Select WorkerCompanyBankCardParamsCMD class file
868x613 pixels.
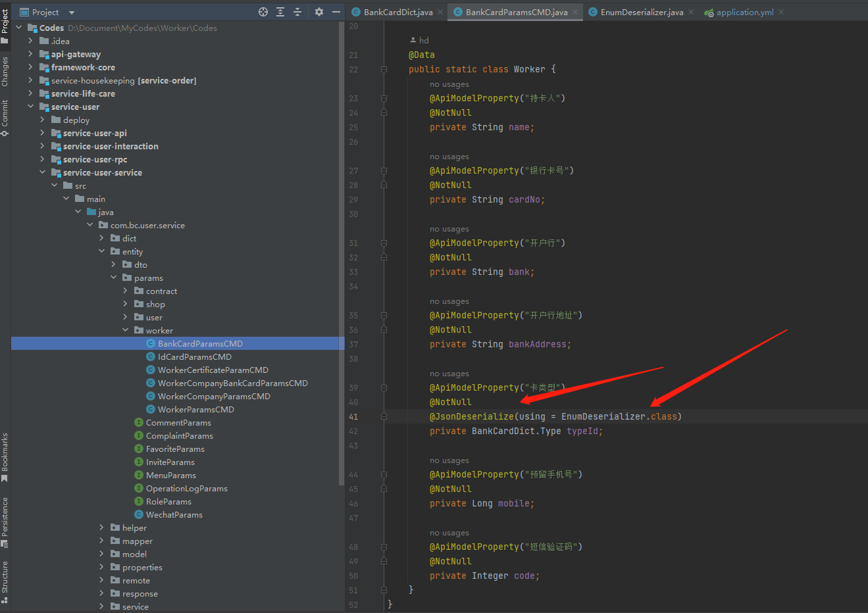pyautogui.click(x=232, y=383)
